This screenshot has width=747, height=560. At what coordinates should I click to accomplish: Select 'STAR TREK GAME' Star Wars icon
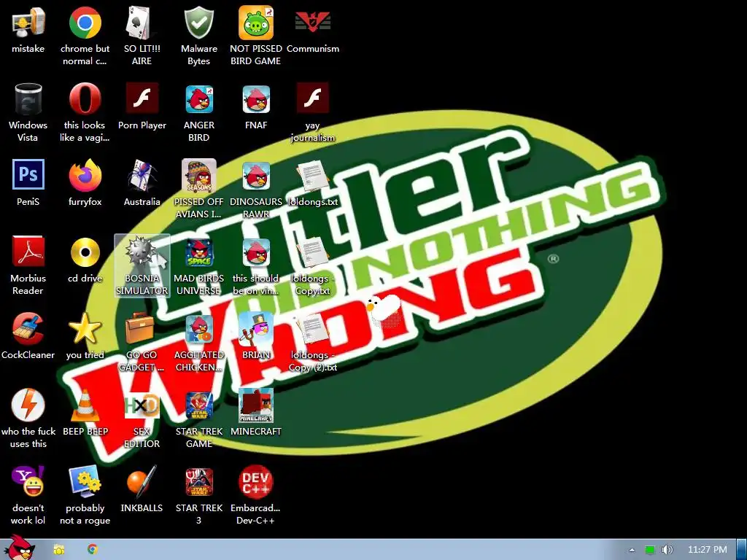coord(199,406)
